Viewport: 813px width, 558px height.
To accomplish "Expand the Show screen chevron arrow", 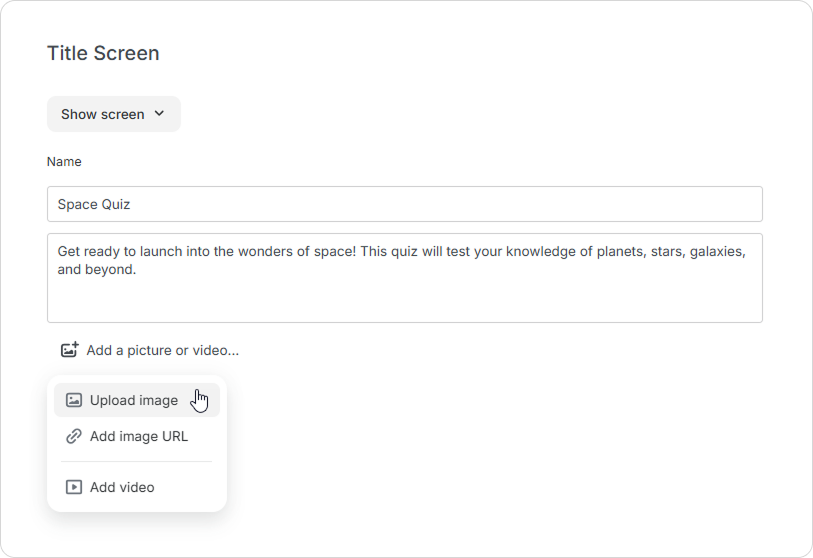I will point(159,114).
